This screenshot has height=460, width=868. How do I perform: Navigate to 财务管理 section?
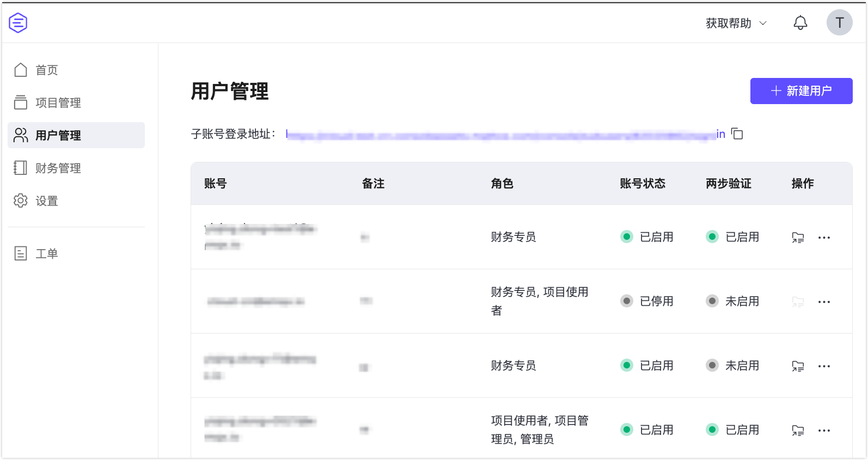pos(58,168)
